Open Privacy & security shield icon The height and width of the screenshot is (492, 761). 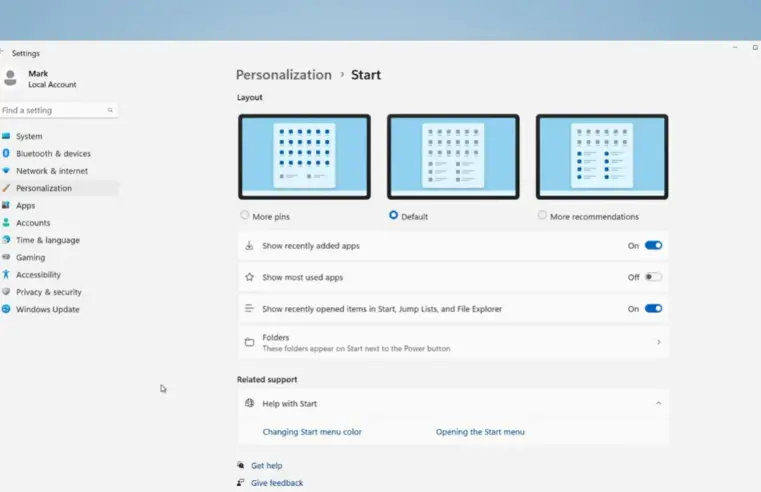pos(6,292)
